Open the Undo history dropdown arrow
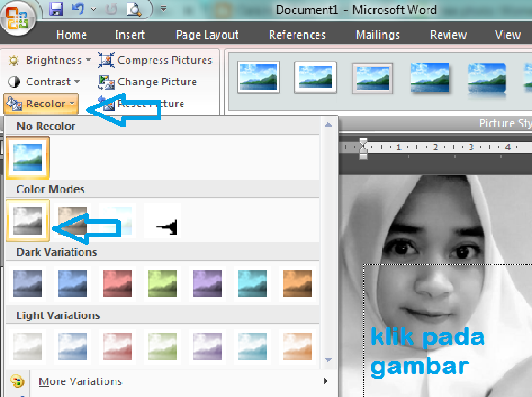Screen dimensions: 532x397 [x=94, y=9]
